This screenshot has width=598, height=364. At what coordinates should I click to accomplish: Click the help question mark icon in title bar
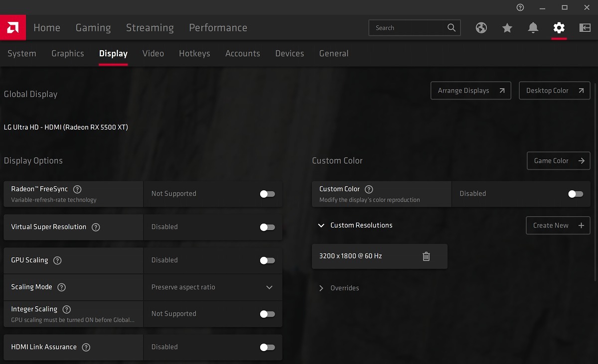520,7
